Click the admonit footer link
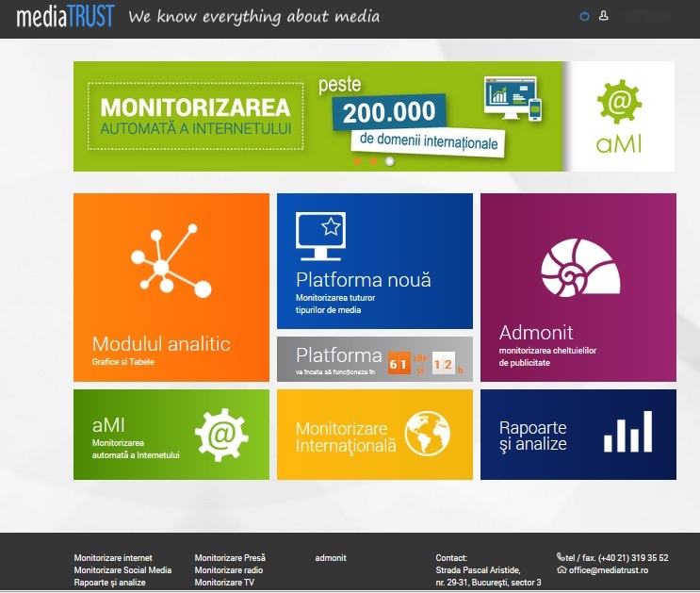700x593 pixels. pos(331,558)
